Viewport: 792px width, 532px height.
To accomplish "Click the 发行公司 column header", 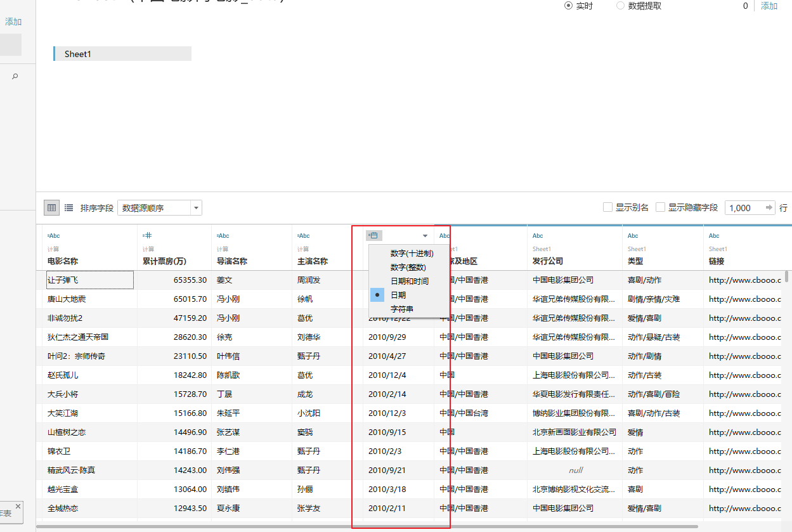I will click(x=548, y=261).
